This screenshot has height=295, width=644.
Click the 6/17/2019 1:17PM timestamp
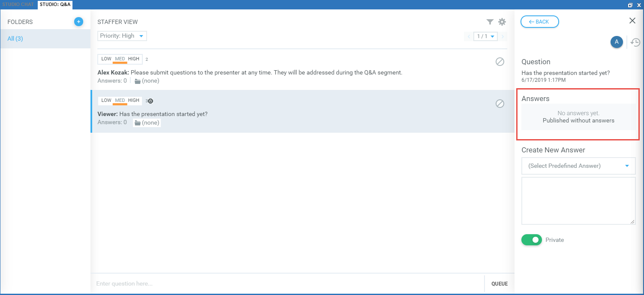(543, 80)
